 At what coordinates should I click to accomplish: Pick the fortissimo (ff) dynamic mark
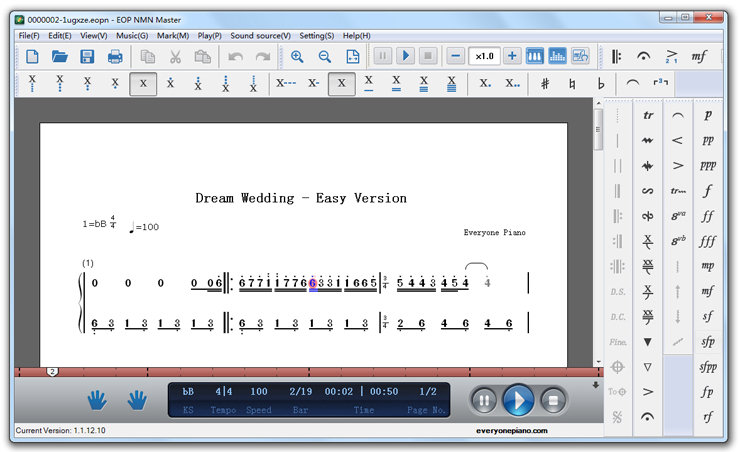click(x=708, y=216)
